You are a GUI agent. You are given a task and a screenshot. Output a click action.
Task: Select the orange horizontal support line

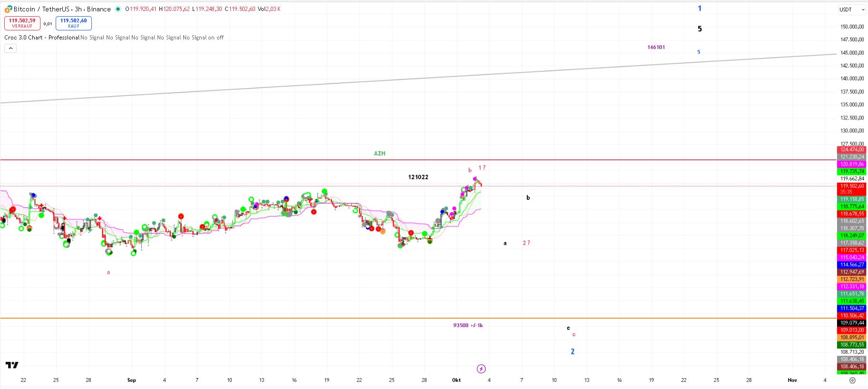point(238,318)
